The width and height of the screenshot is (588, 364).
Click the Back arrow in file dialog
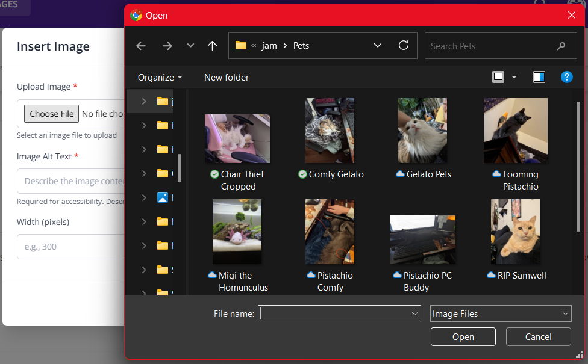pos(141,46)
